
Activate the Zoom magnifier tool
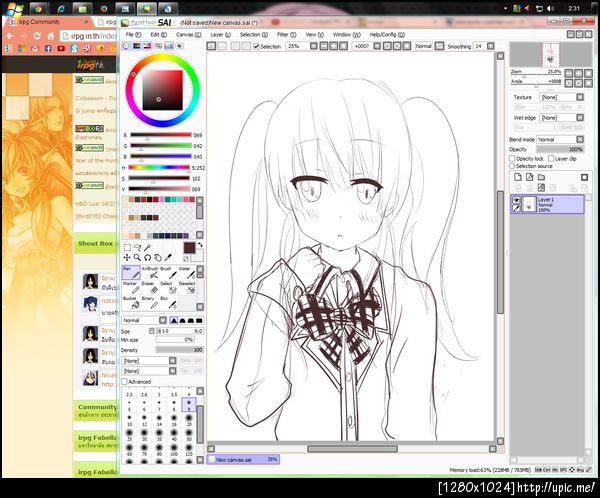click(x=137, y=258)
